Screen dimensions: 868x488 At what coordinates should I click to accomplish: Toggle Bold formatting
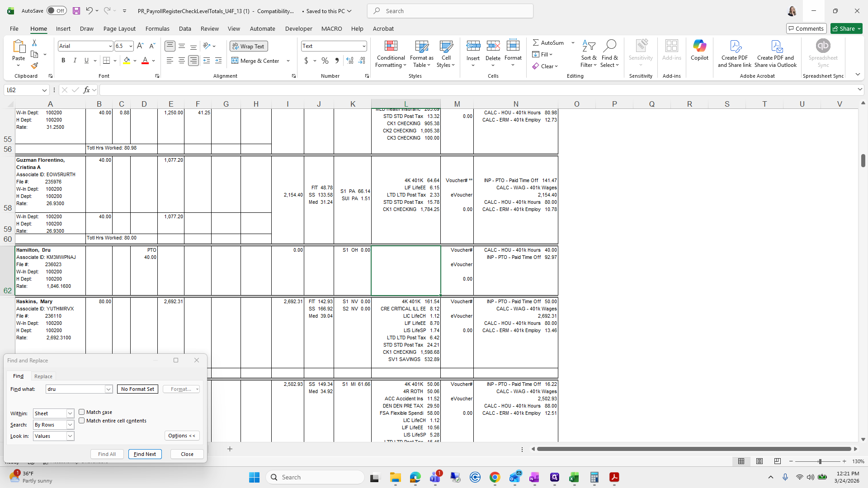click(63, 61)
